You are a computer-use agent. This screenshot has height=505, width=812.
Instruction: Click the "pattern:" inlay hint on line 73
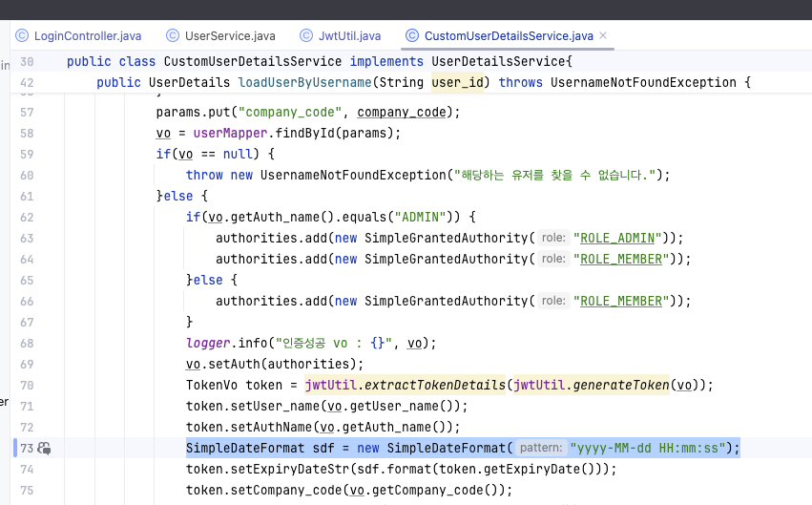[540, 448]
